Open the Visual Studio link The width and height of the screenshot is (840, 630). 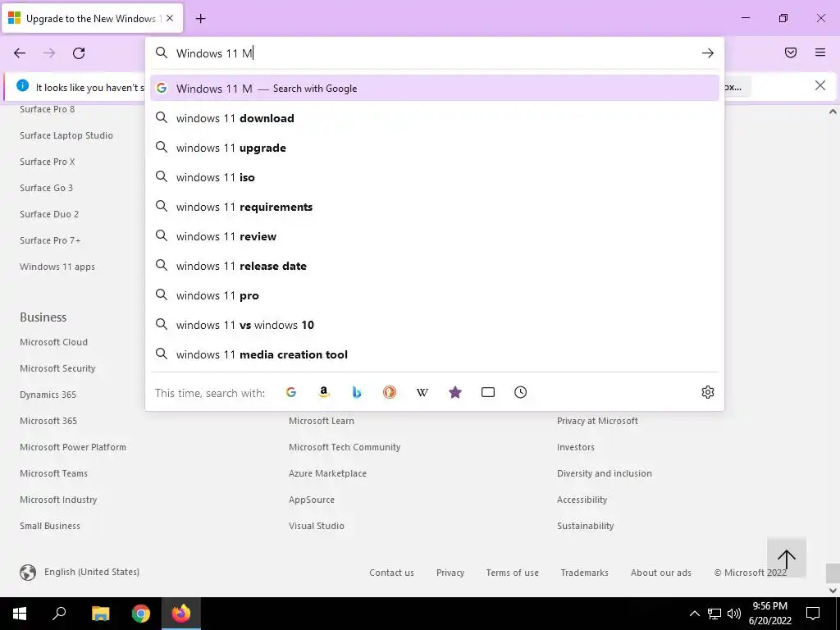click(316, 526)
